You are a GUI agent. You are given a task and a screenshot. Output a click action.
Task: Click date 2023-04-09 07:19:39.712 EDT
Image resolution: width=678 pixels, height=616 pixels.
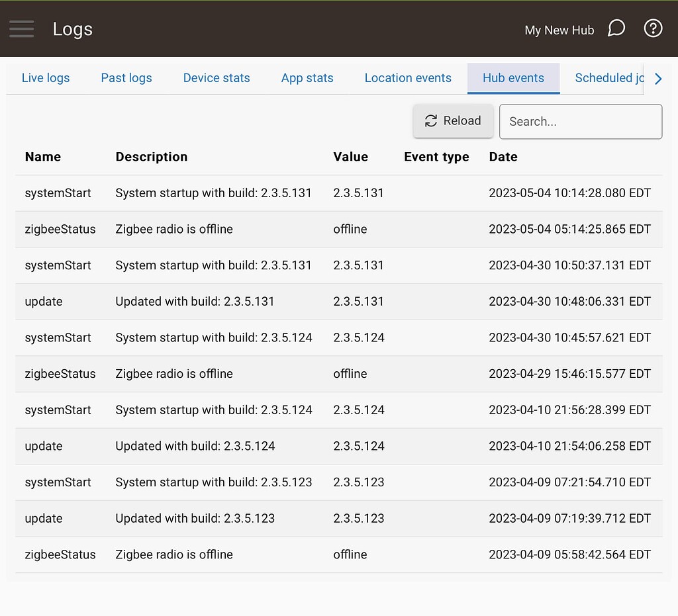(569, 519)
